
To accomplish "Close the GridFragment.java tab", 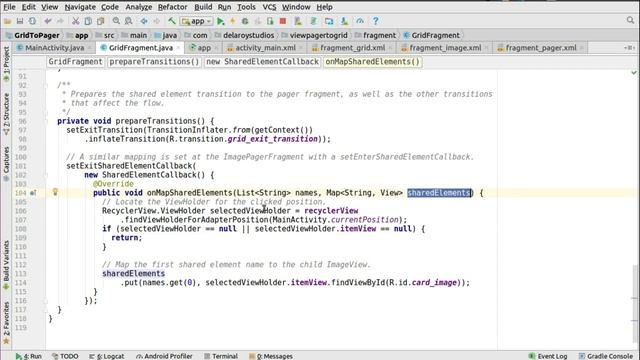I will [x=178, y=48].
